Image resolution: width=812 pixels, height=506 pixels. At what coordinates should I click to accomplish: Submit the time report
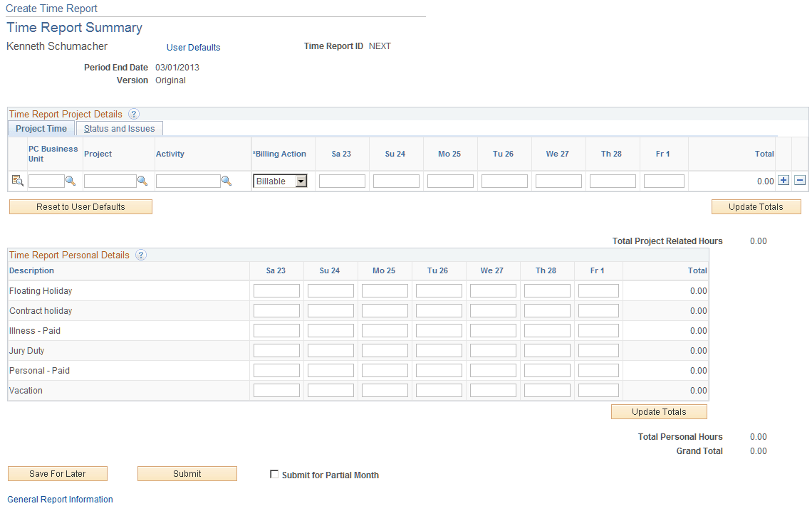click(x=187, y=473)
